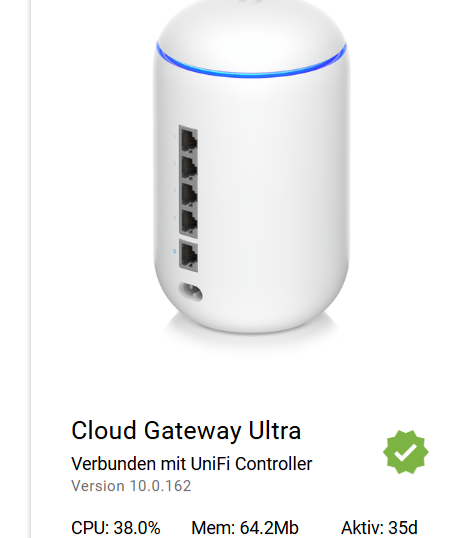
Task: Select the CPU 38.0% reading
Action: coord(116,527)
